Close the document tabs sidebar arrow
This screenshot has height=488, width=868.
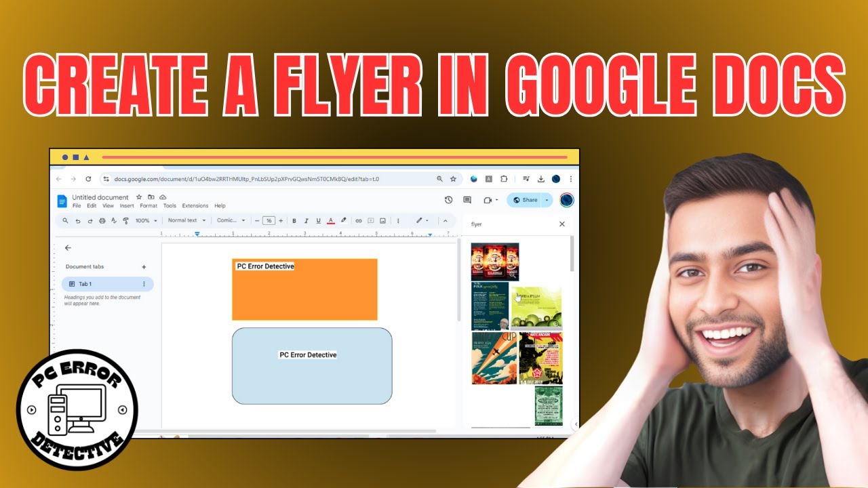click(68, 248)
